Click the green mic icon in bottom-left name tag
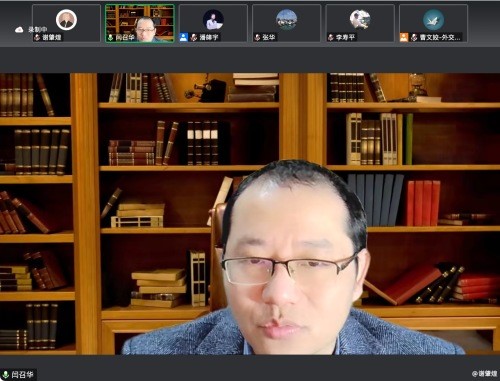This screenshot has width=500, height=381. tap(6, 375)
